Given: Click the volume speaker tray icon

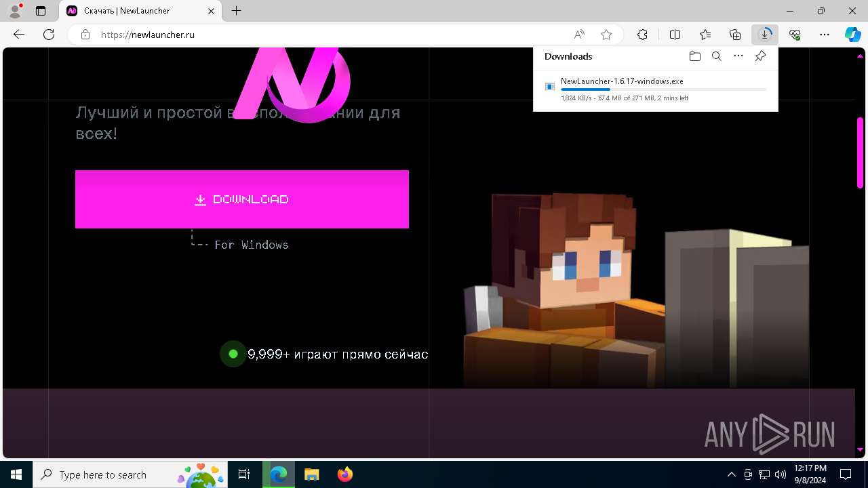Looking at the screenshot, I should pos(781,474).
